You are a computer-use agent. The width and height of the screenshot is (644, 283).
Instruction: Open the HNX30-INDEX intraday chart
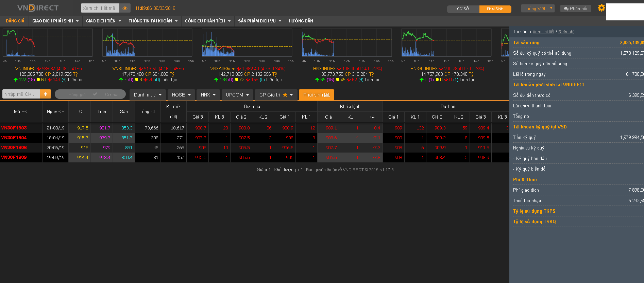[446, 43]
